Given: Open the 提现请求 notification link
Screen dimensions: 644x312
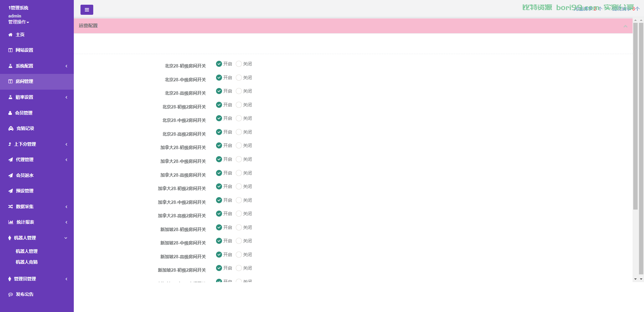Looking at the screenshot, I should (626, 9).
